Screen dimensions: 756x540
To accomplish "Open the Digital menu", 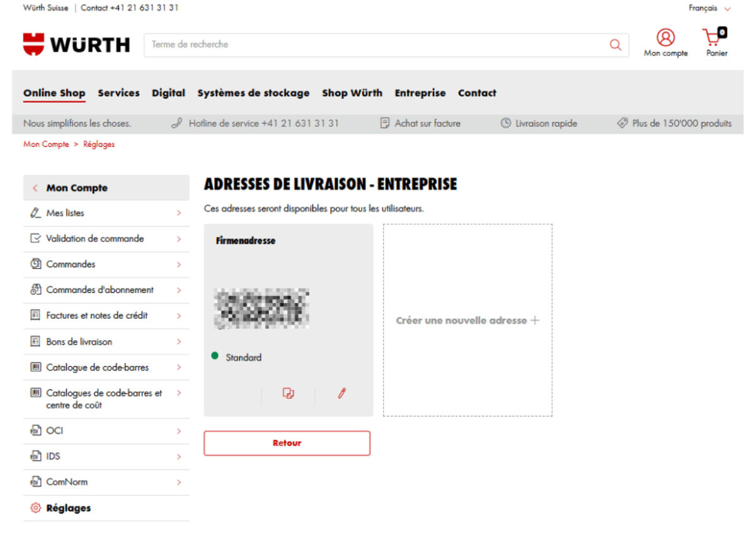I will tap(168, 93).
